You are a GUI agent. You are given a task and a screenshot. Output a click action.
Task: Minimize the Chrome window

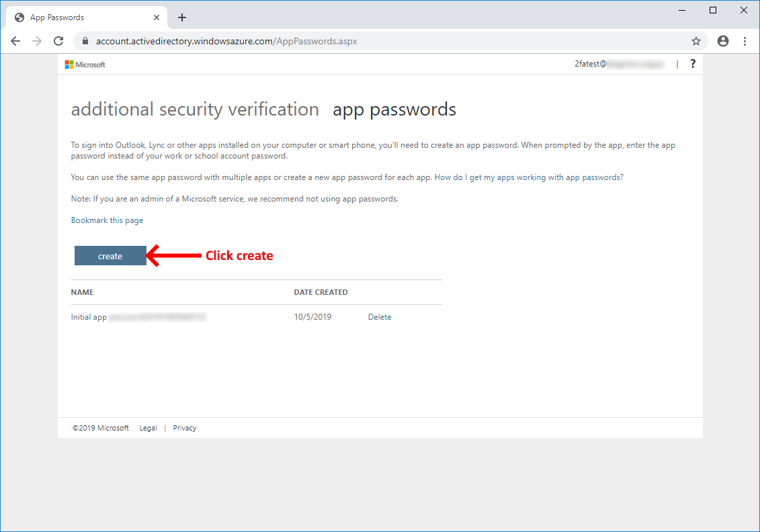pos(682,10)
